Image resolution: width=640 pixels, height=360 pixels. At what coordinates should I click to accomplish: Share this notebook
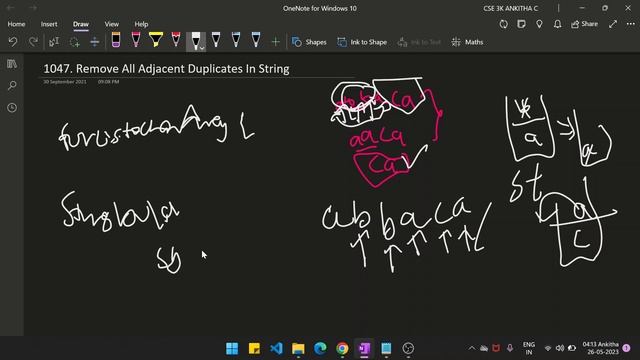pos(584,24)
